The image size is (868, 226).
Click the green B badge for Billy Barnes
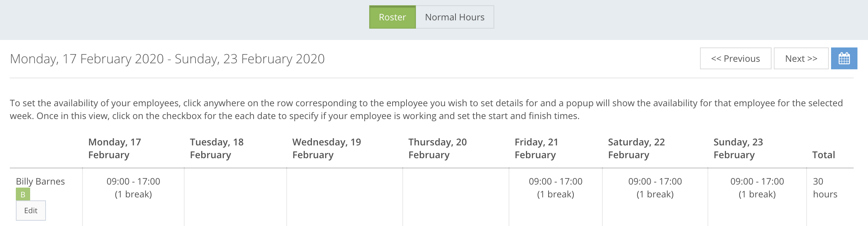23,195
